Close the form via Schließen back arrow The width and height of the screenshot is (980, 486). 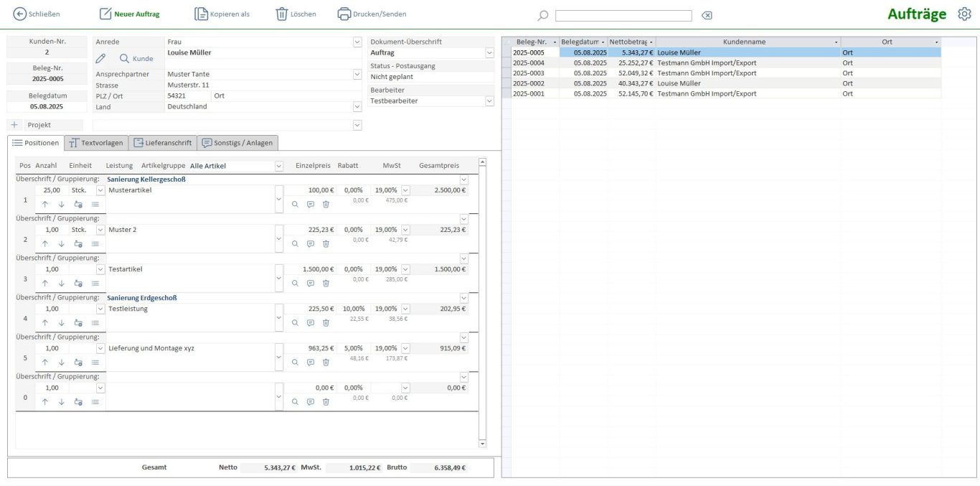click(19, 14)
